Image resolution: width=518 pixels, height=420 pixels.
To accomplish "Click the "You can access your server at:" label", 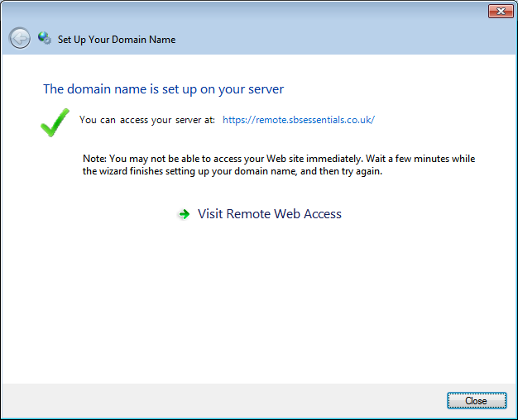I will (x=147, y=120).
